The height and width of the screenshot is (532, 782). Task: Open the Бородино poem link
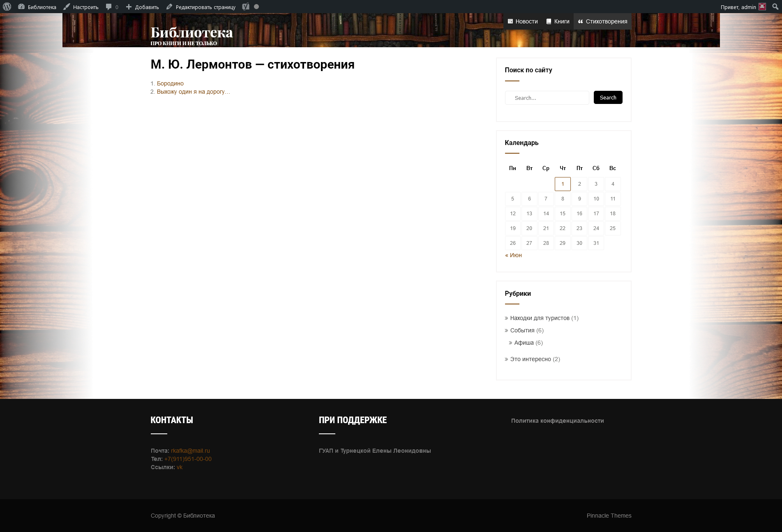tap(170, 83)
